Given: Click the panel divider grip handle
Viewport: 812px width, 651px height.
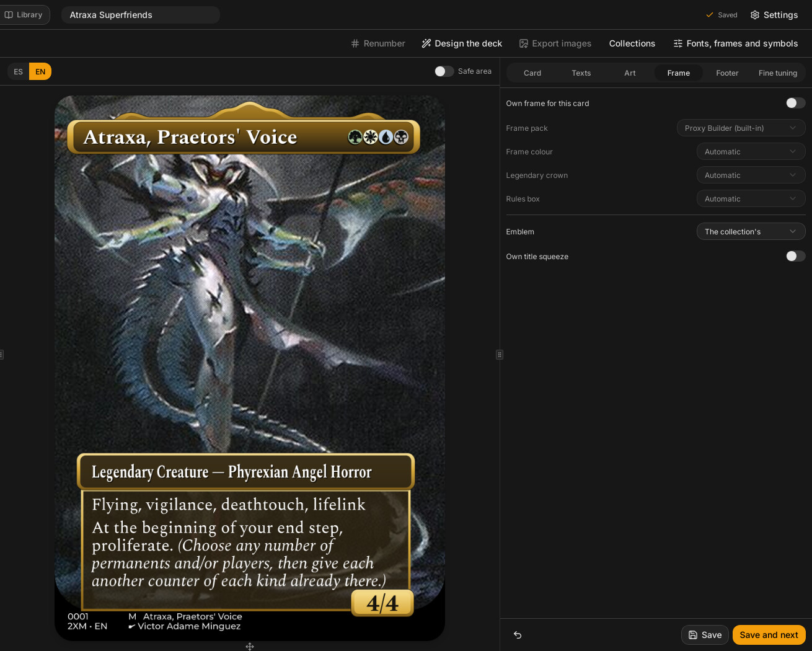Looking at the screenshot, I should (500, 355).
